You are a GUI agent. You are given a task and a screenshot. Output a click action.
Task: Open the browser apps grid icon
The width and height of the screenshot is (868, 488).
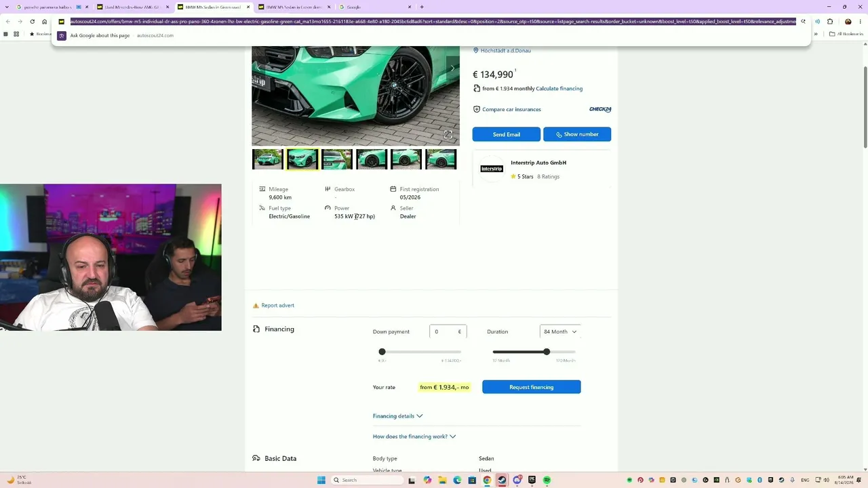pyautogui.click(x=16, y=34)
